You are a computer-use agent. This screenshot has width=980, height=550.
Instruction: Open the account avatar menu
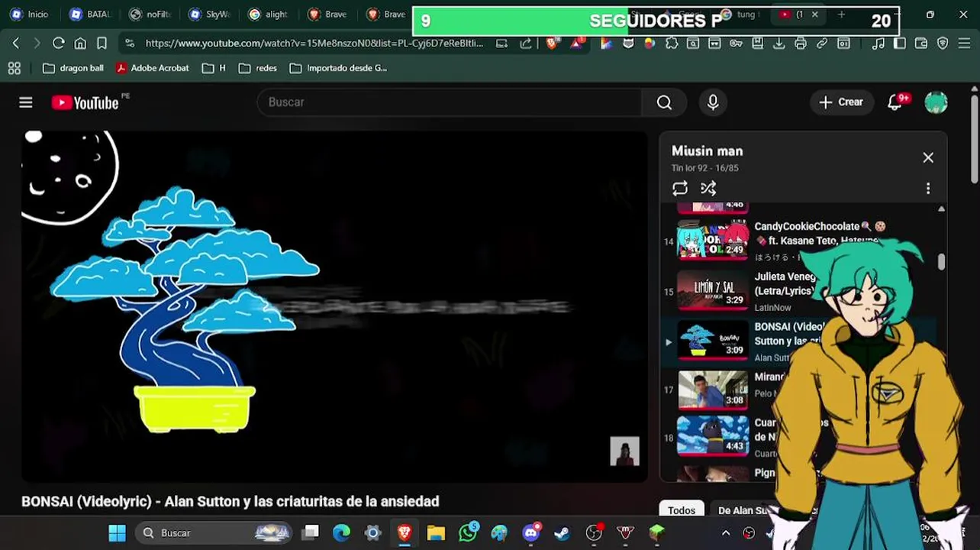point(936,102)
